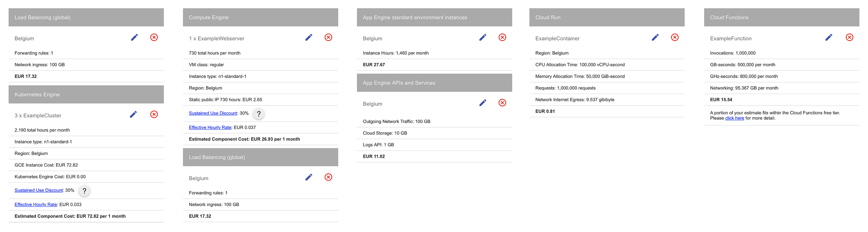Click 'Networking: 95.367 GB per month'
The width and height of the screenshot is (868, 232).
744,88
